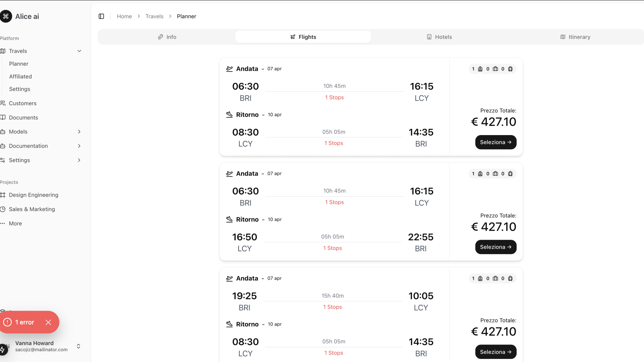
Task: Click the Sales & Marketing chart icon
Action: [x=3, y=209]
